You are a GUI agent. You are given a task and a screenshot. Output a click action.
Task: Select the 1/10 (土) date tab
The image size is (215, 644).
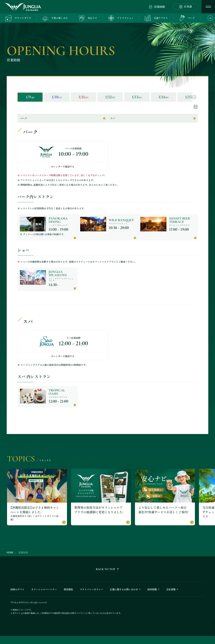[x=57, y=97]
